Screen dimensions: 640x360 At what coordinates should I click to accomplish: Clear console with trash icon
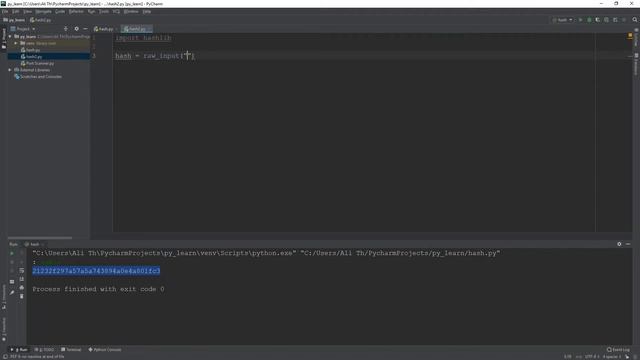(22, 296)
